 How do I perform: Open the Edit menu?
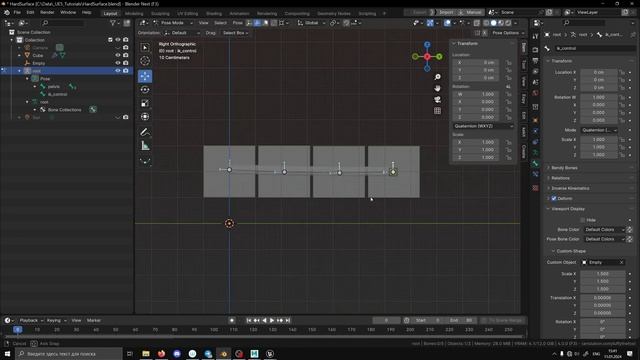pos(30,13)
